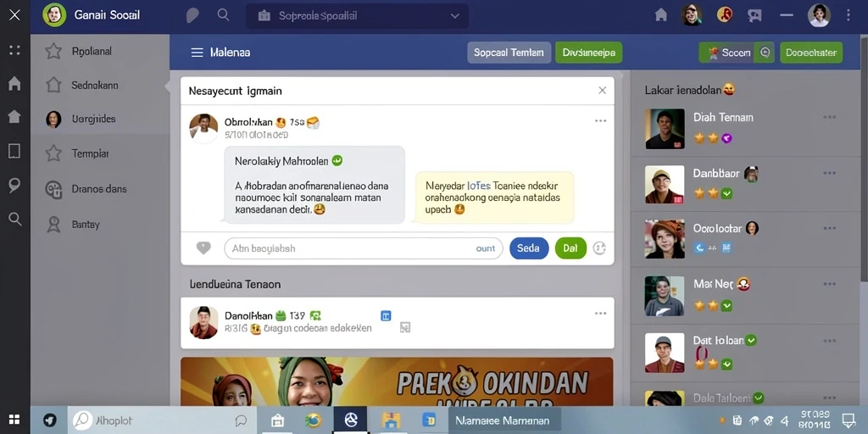The width and height of the screenshot is (868, 434).
Task: Open more options for Diah Tennam
Action: pos(829,117)
